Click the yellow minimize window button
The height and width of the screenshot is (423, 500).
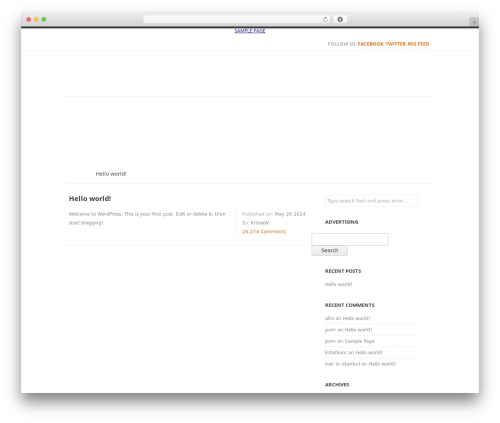[36, 19]
